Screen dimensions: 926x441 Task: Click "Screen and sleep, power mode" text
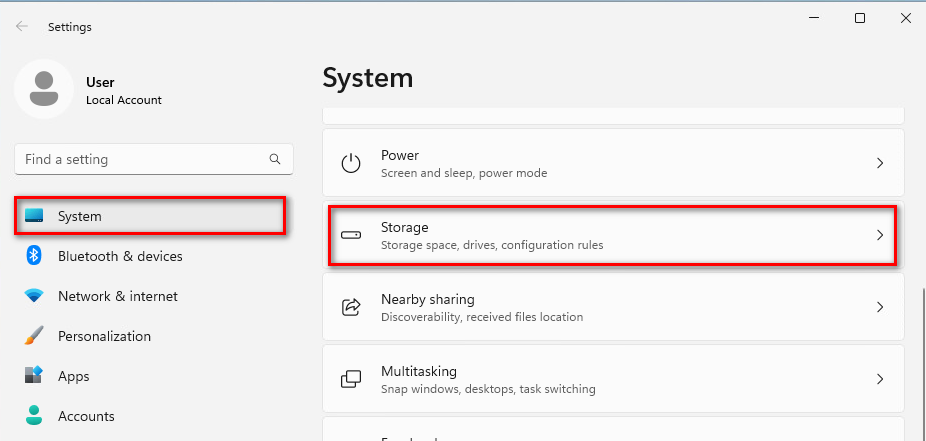tap(464, 173)
